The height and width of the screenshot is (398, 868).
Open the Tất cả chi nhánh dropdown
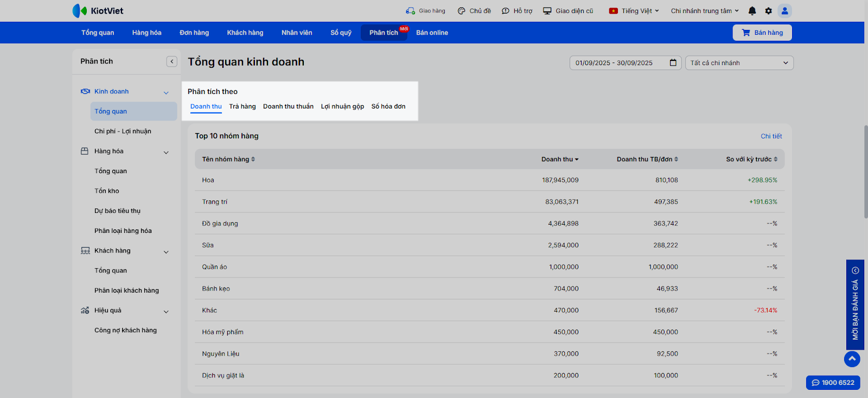click(739, 63)
